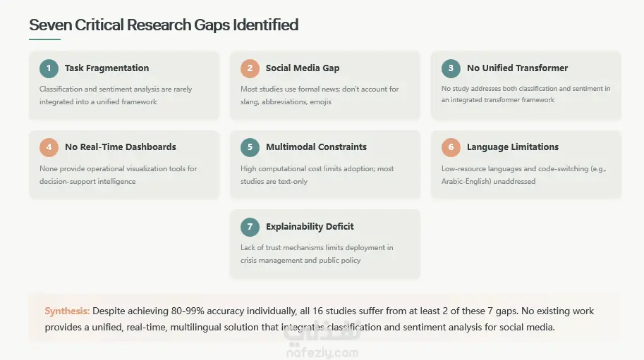Select the Social Media Gap heading
Screen dimensions: 644x360
click(x=303, y=68)
